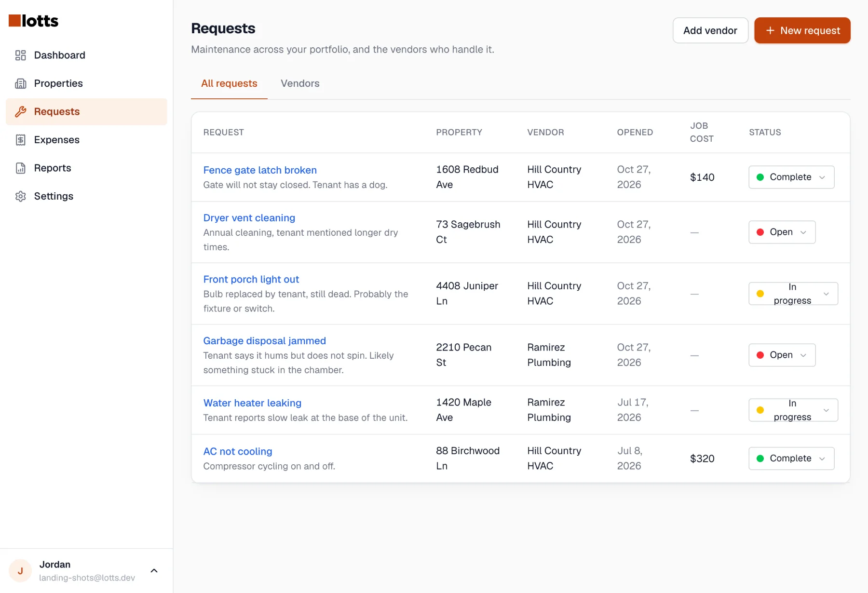The height and width of the screenshot is (593, 868).
Task: Open Reports in the sidebar
Action: pos(86,168)
